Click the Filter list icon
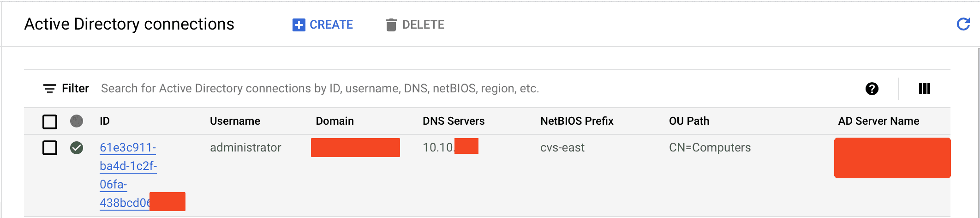The height and width of the screenshot is (218, 980). click(x=49, y=89)
